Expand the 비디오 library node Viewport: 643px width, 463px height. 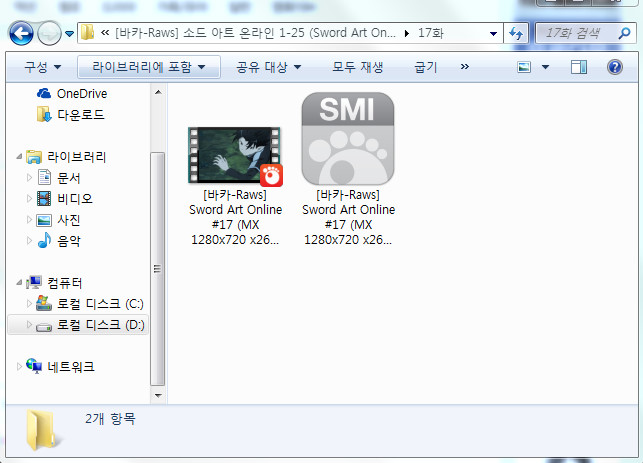[x=29, y=198]
